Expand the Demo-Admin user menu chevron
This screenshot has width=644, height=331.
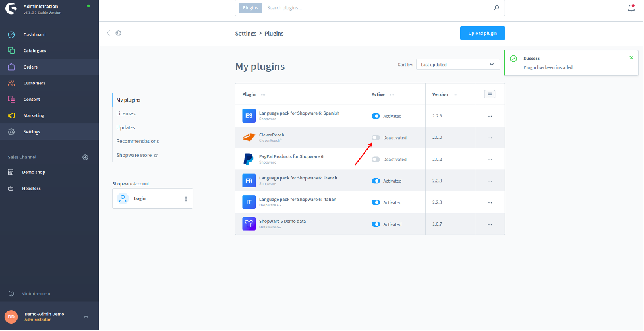[x=86, y=317]
